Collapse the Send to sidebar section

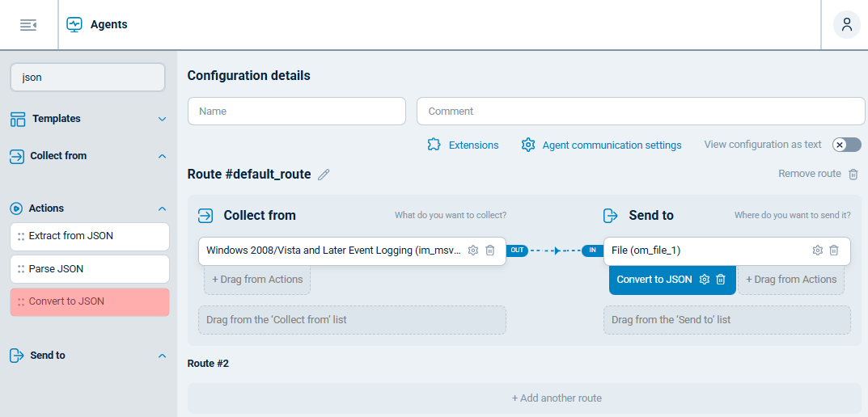tap(162, 356)
